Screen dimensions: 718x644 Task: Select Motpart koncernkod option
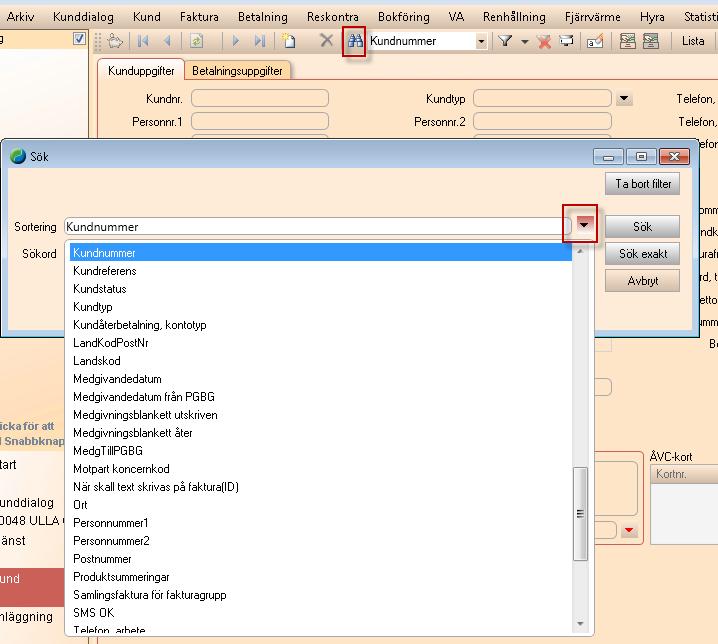(x=321, y=469)
